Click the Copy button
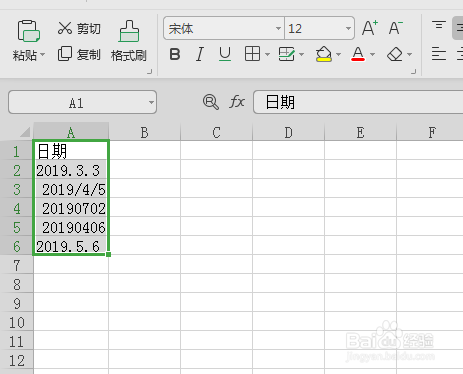This screenshot has height=374, width=463. point(79,54)
